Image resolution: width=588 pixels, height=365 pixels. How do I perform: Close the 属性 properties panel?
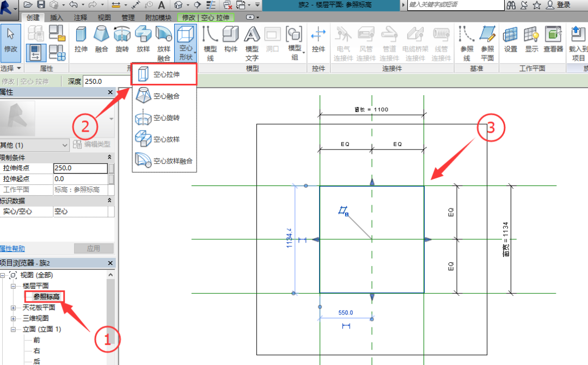(x=110, y=92)
